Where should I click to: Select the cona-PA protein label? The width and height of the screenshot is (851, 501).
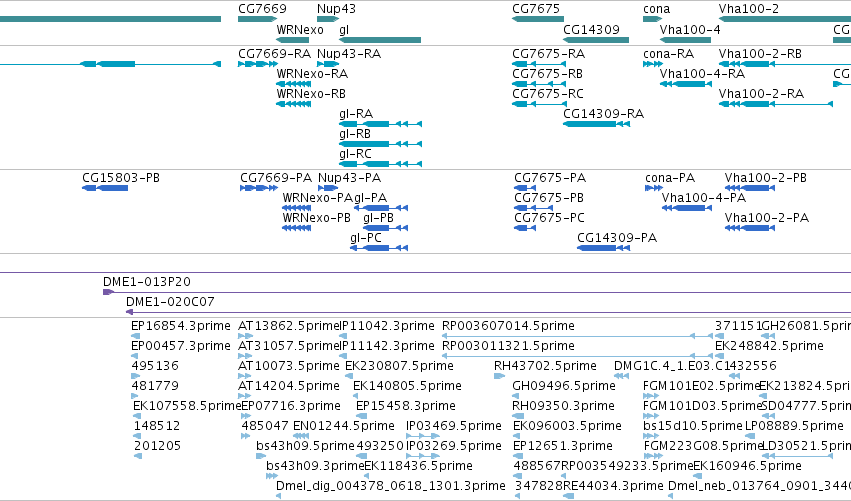(670, 178)
